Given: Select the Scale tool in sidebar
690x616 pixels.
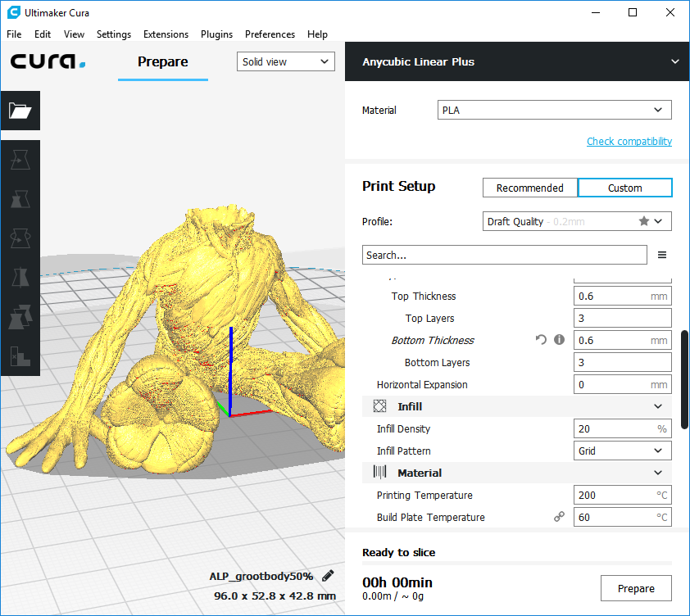Looking at the screenshot, I should click(x=20, y=199).
